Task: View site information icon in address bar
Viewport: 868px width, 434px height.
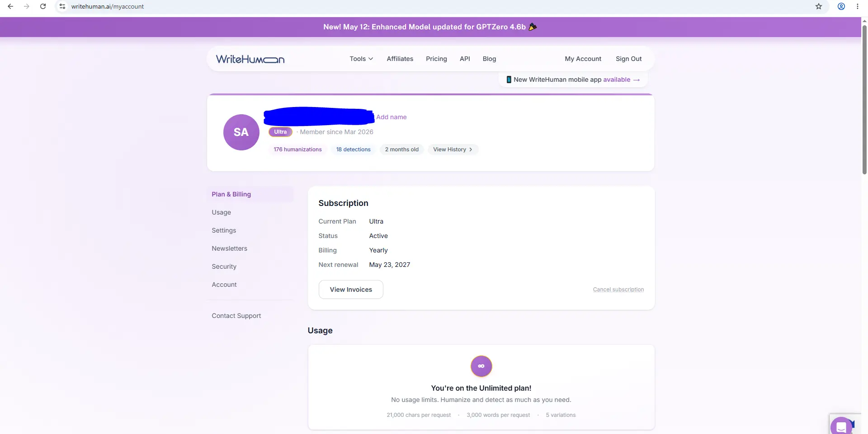Action: [62, 6]
